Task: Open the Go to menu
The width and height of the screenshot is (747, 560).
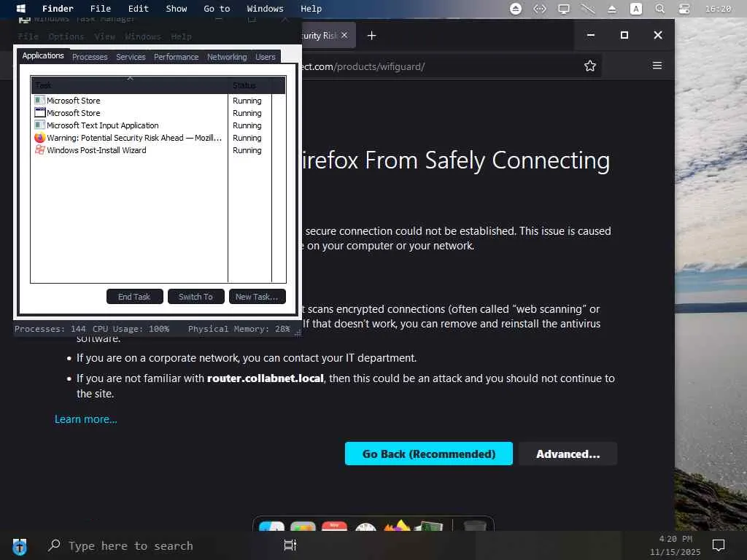Action: pos(217,9)
